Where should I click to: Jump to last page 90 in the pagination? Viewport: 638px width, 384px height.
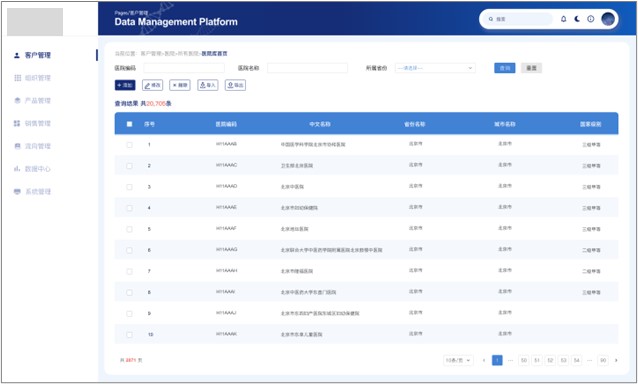click(603, 360)
